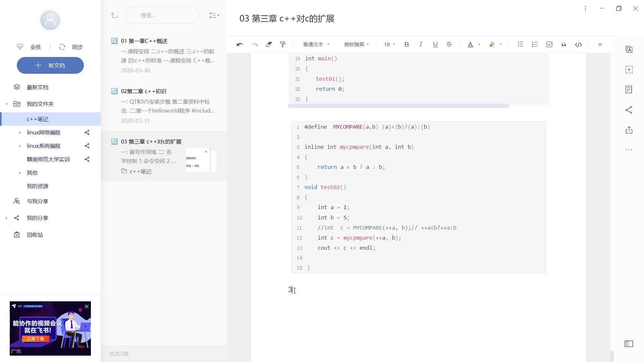The height and width of the screenshot is (362, 644).
Task: Open note 02第二章 c++初识
Action: point(164,106)
